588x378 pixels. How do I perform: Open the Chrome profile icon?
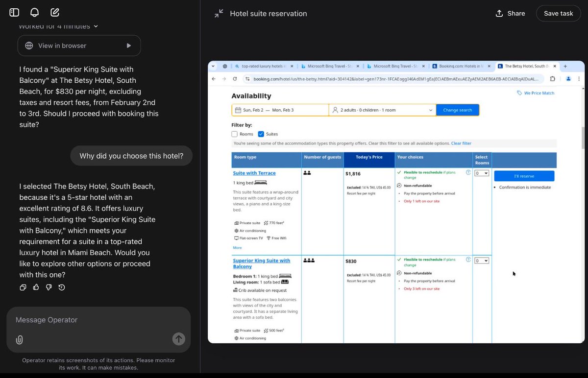tap(568, 79)
